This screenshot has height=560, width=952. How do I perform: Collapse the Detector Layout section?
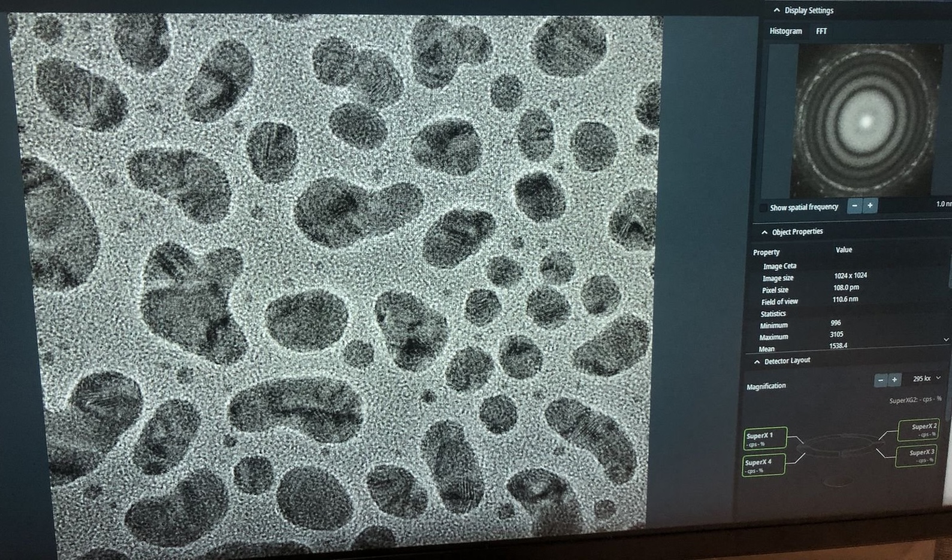pos(757,362)
